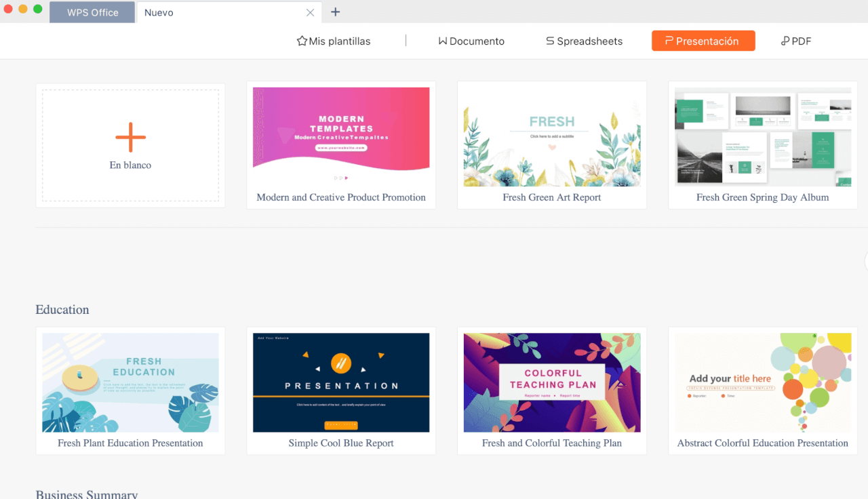Viewport: 868px width, 499px height.
Task: Select the Presentación tab
Action: tap(703, 41)
